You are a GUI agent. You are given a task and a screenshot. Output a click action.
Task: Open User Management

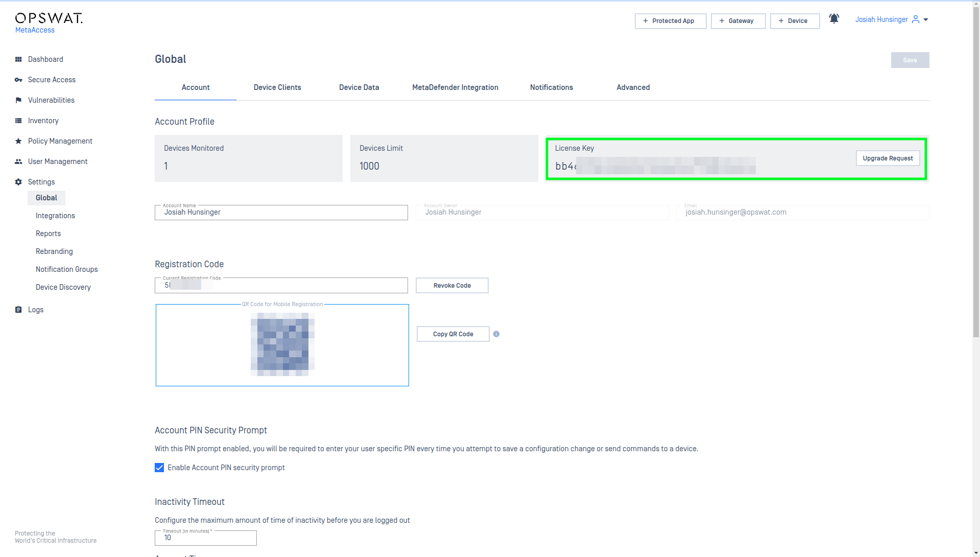click(x=58, y=161)
